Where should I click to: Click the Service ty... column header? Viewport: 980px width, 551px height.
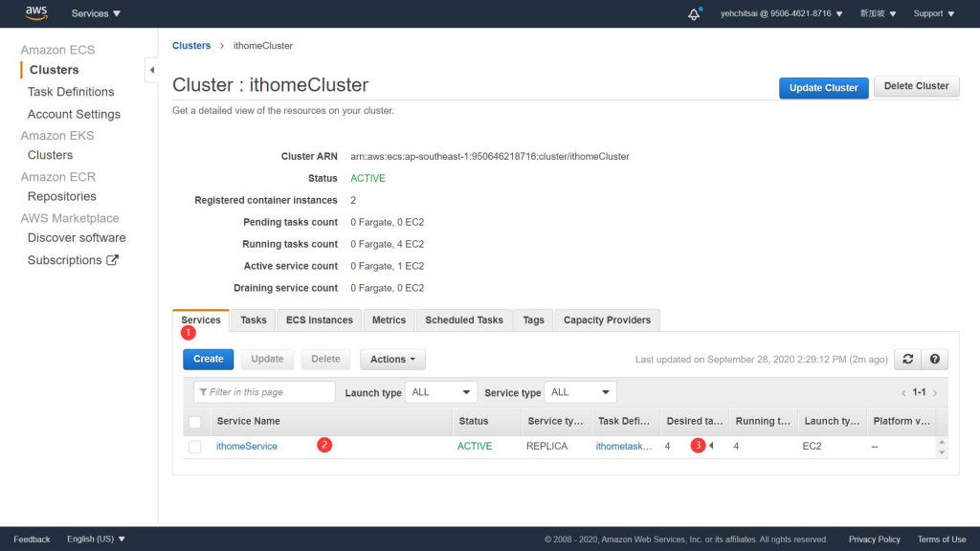point(555,421)
